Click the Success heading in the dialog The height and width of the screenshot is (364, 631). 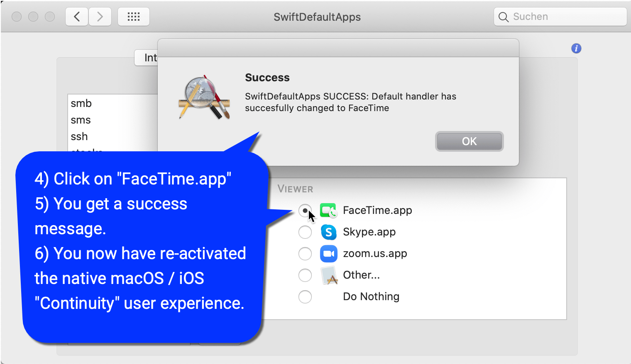click(x=267, y=78)
